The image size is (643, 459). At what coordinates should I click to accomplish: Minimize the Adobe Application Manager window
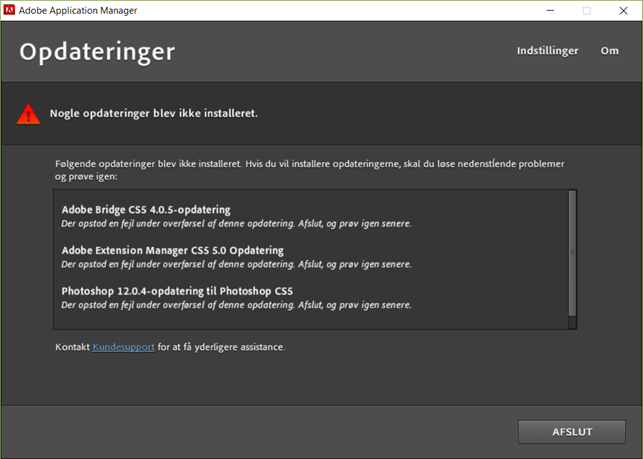[550, 11]
